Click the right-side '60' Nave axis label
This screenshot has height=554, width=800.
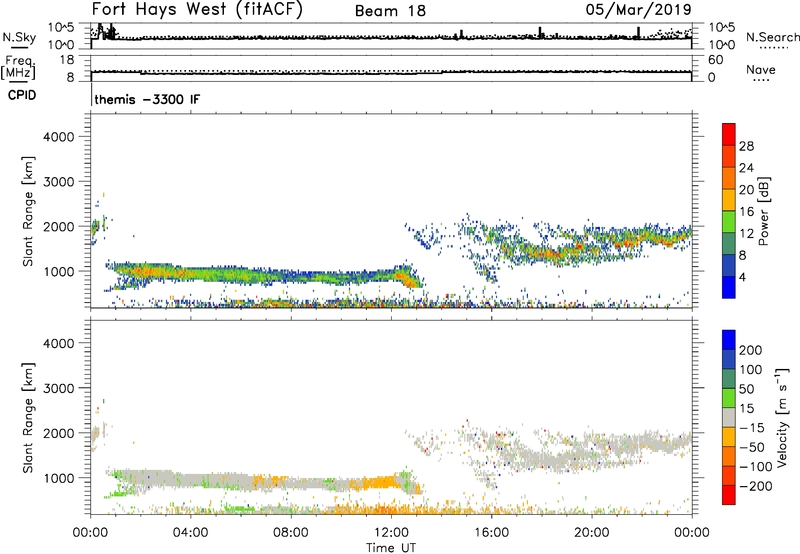[715, 60]
